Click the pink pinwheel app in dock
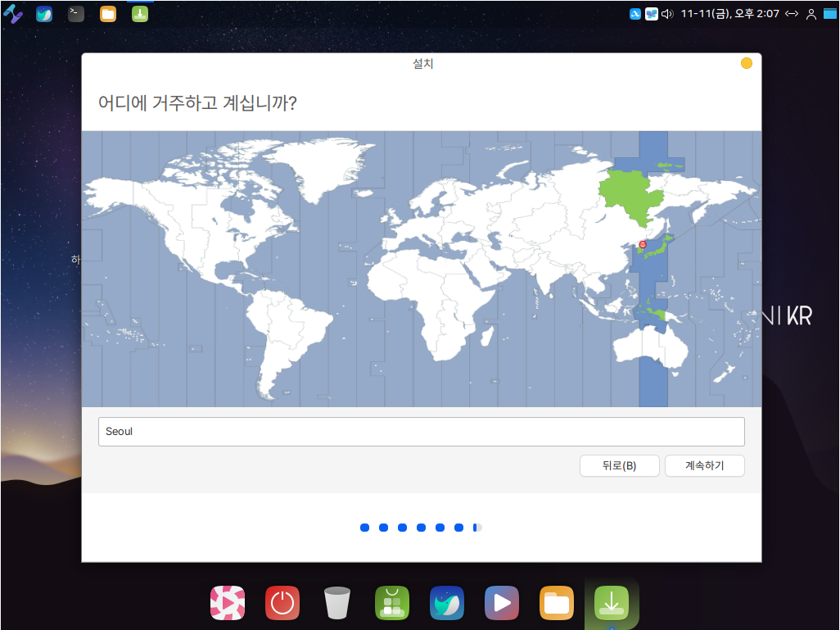The height and width of the screenshot is (630, 840). coord(228,603)
